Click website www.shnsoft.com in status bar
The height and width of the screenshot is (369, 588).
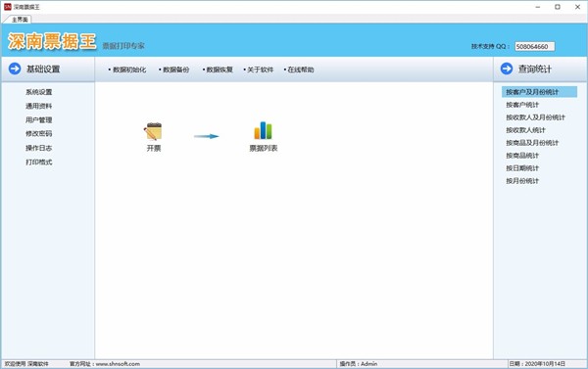118,364
